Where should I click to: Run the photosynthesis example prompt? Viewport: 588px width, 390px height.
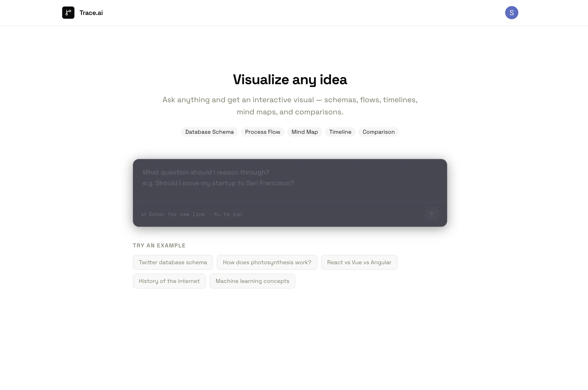(267, 262)
